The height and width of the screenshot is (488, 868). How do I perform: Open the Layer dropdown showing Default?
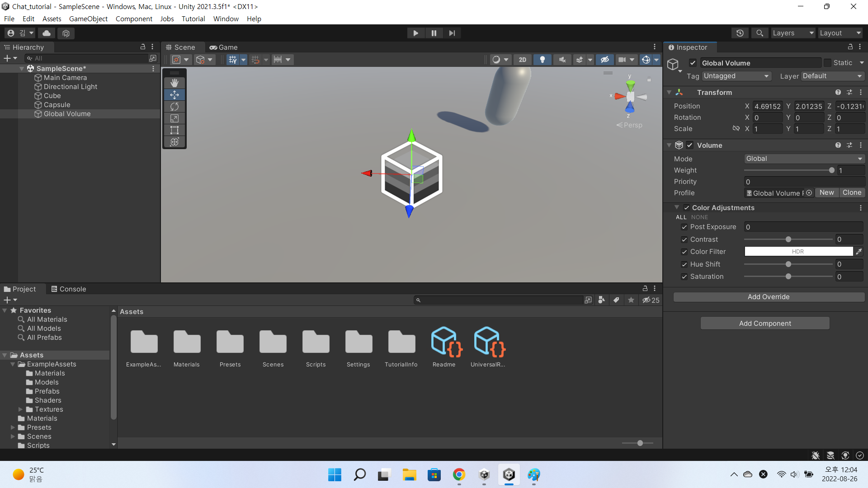click(x=832, y=76)
